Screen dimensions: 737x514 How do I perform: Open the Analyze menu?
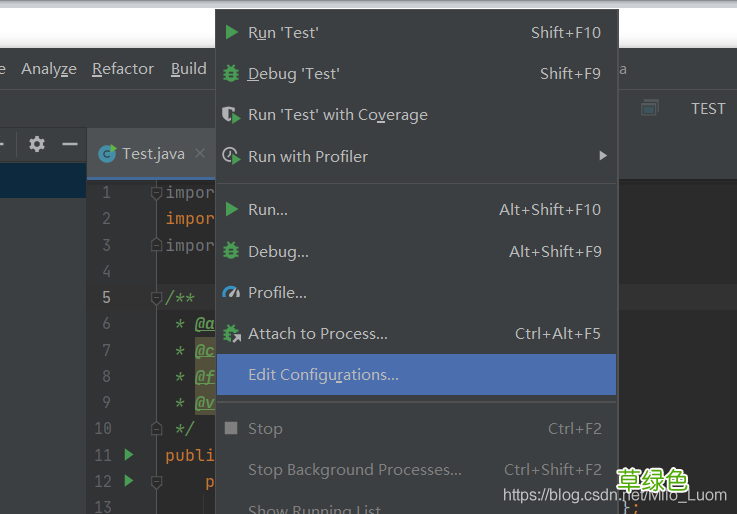pos(49,69)
